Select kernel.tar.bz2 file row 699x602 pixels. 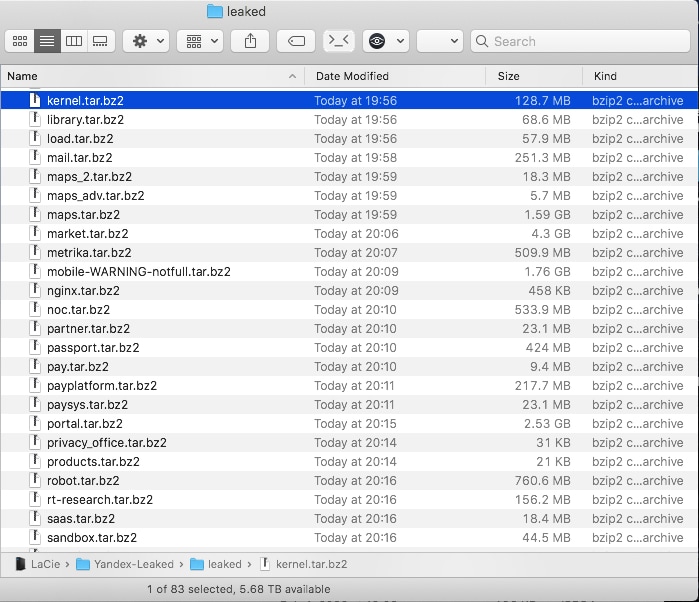350,100
